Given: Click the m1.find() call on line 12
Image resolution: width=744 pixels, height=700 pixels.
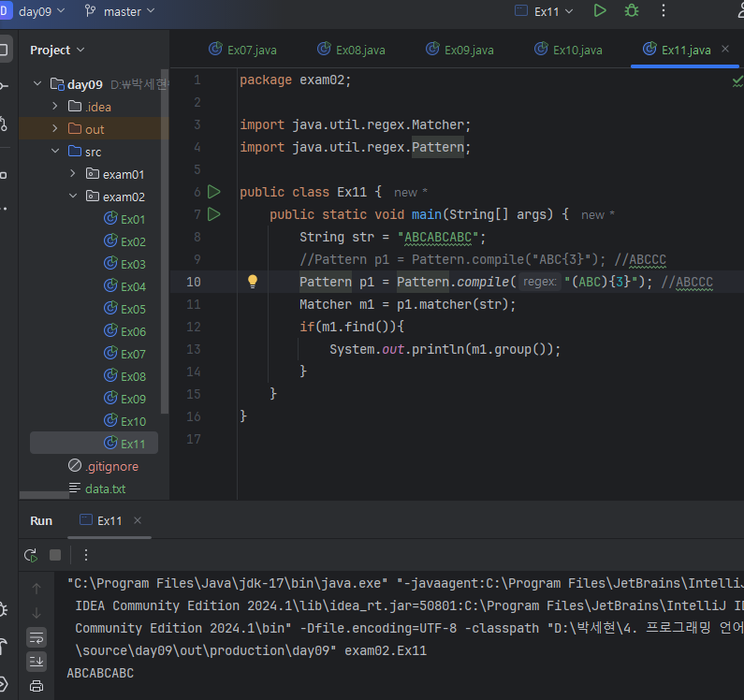Looking at the screenshot, I should [355, 327].
